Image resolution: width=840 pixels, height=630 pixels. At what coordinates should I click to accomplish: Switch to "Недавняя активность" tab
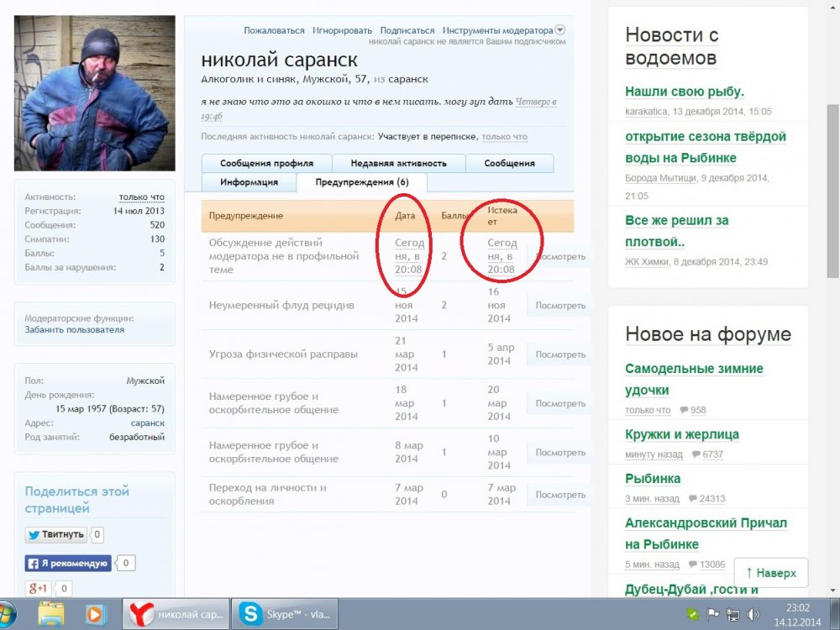click(398, 163)
